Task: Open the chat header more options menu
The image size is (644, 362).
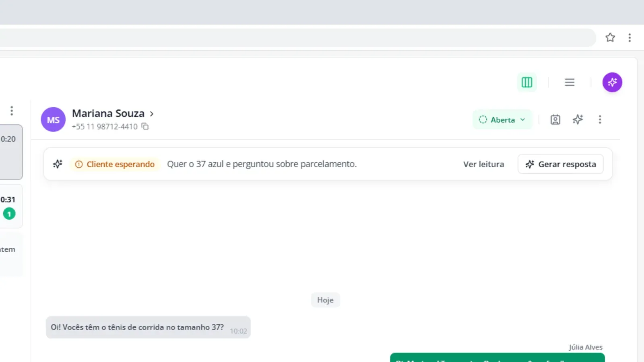Action: pos(600,119)
